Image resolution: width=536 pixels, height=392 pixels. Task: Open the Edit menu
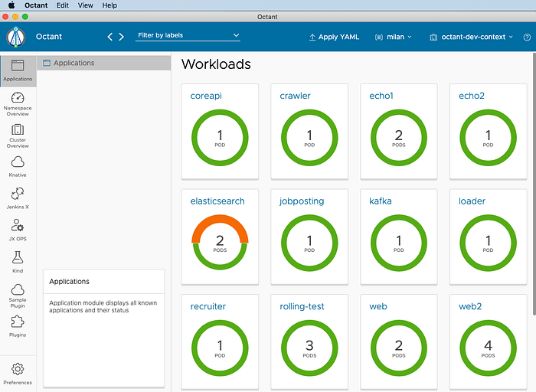63,5
